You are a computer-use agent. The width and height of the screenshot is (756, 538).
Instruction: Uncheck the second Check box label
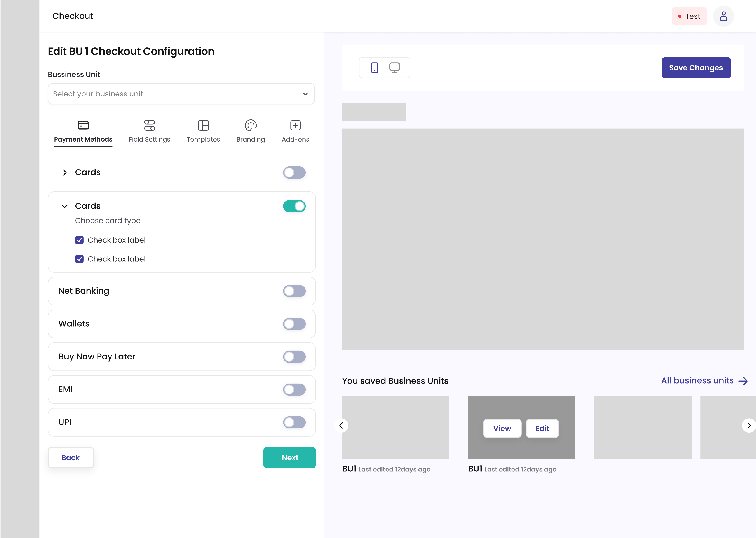79,259
